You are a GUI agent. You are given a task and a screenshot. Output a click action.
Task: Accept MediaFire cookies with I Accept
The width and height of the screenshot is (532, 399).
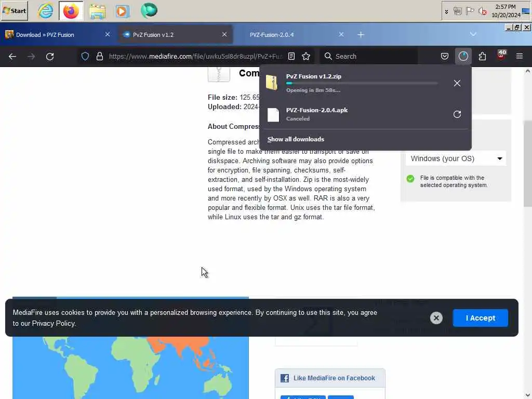click(481, 318)
